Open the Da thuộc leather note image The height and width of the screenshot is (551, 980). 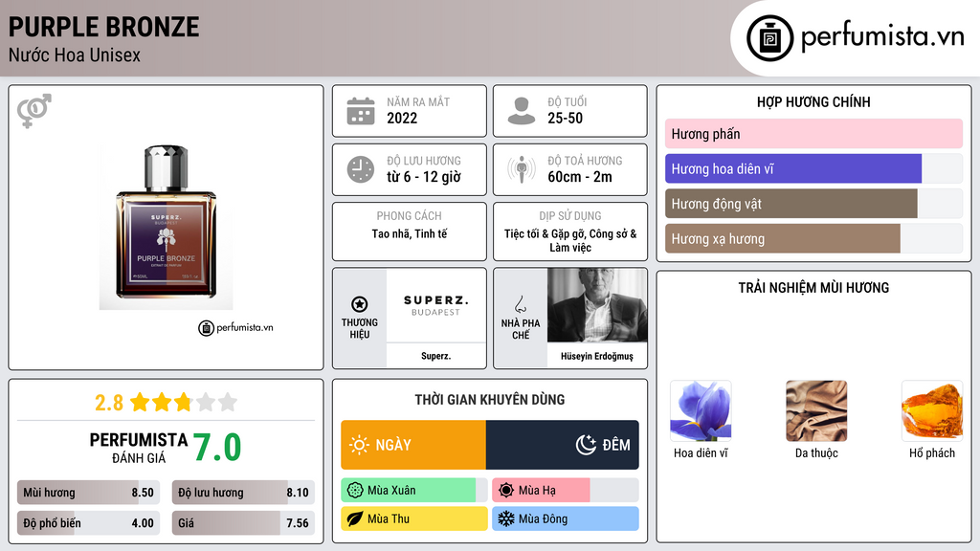816,411
